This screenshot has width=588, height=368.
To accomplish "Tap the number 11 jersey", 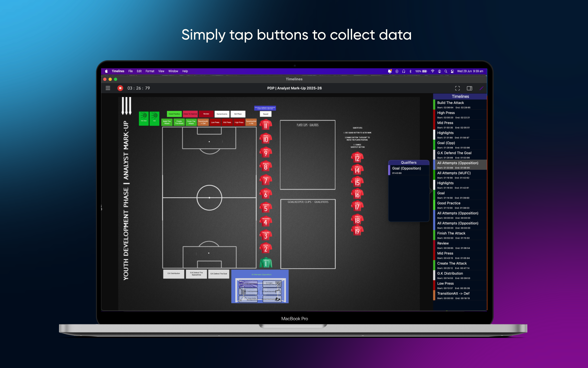I will tap(266, 125).
